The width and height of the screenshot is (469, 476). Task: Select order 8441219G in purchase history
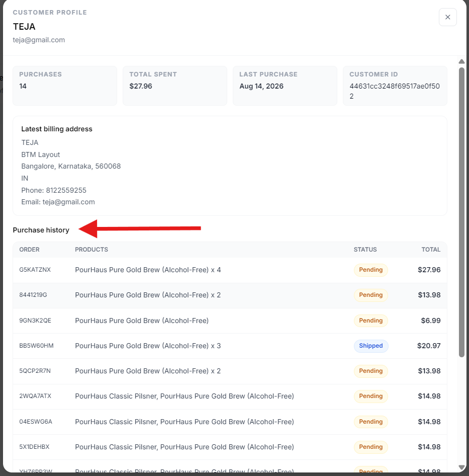click(x=230, y=295)
